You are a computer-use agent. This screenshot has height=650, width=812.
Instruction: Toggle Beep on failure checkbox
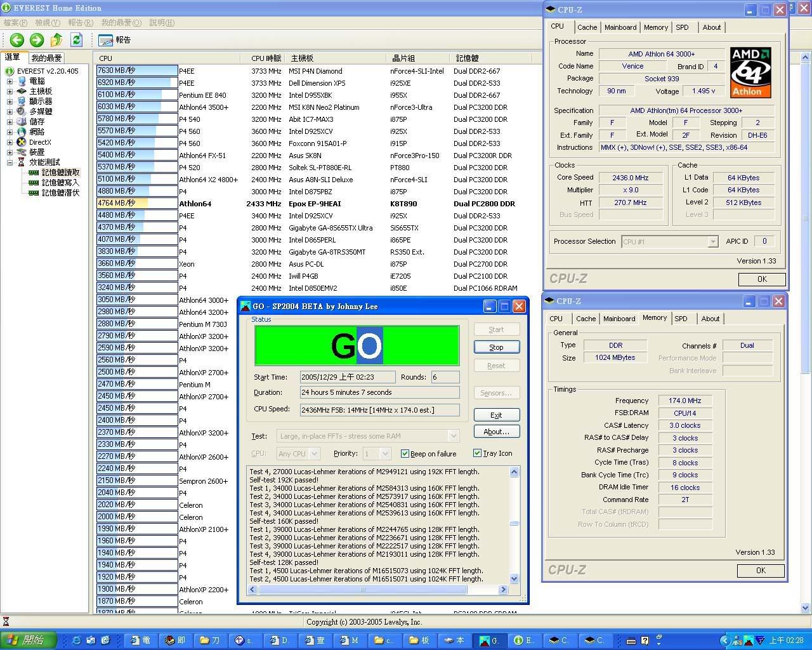coord(405,453)
